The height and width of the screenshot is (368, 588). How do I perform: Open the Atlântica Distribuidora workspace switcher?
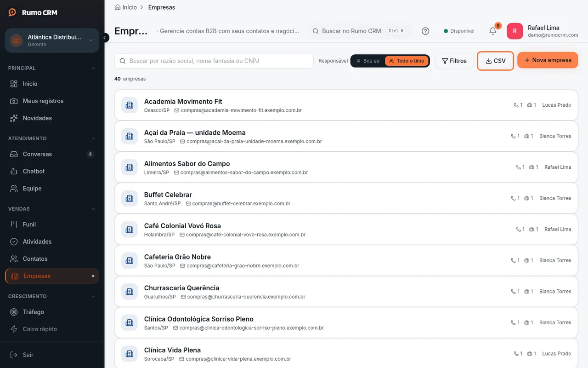pos(52,40)
